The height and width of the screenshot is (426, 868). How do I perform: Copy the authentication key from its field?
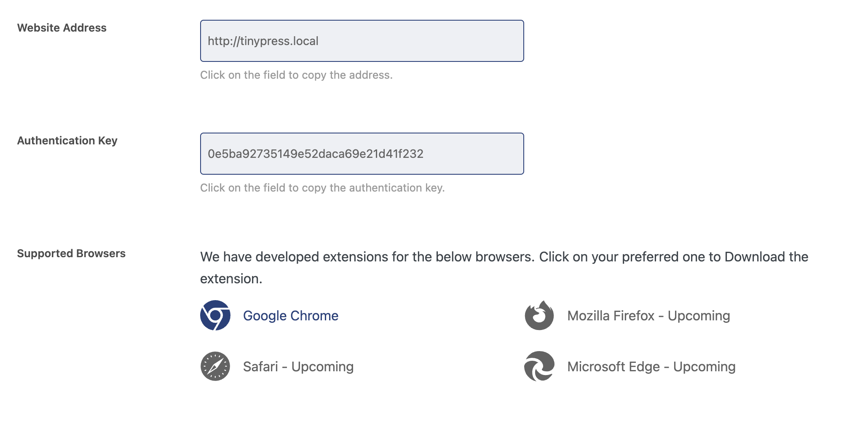(362, 154)
